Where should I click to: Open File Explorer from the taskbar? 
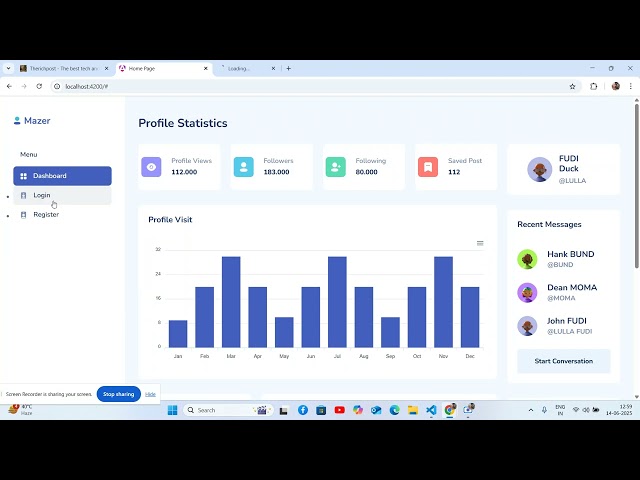[x=413, y=410]
